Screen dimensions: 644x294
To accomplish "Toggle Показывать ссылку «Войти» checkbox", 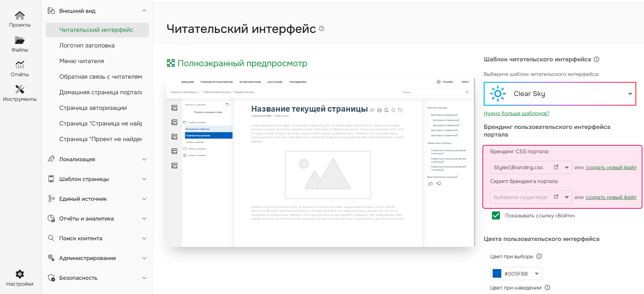I will tap(496, 216).
